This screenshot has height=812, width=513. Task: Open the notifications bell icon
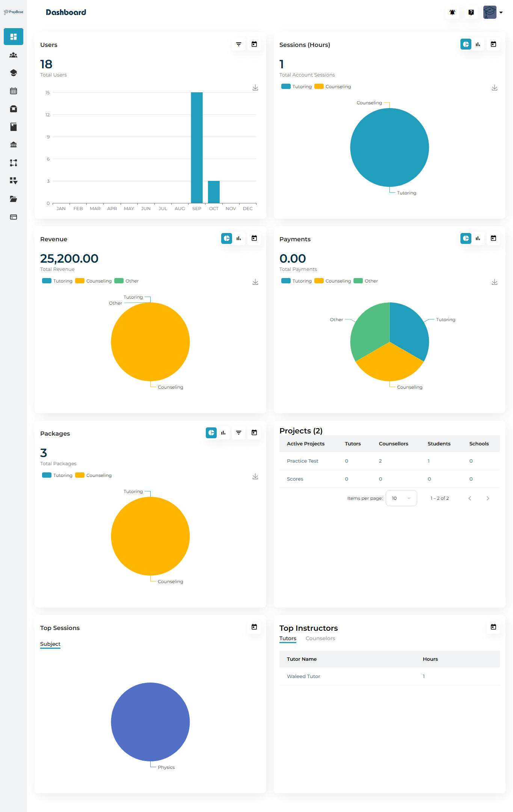coord(452,12)
